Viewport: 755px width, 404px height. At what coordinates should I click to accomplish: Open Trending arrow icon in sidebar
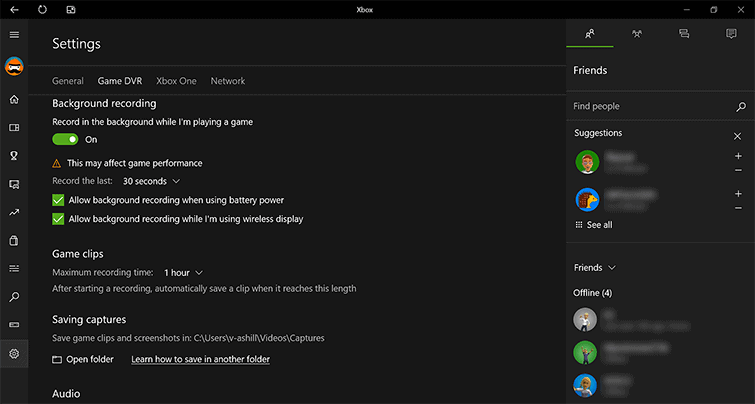click(x=14, y=212)
